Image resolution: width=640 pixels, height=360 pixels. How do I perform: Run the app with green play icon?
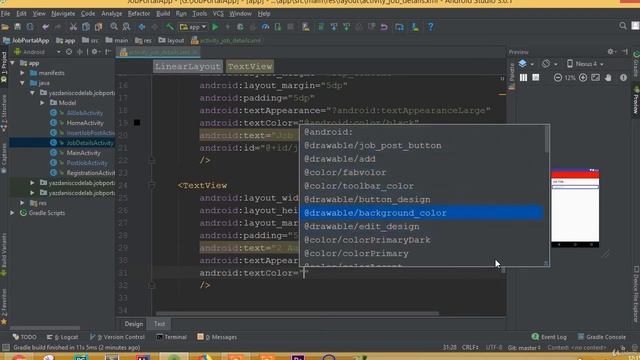coord(215,27)
